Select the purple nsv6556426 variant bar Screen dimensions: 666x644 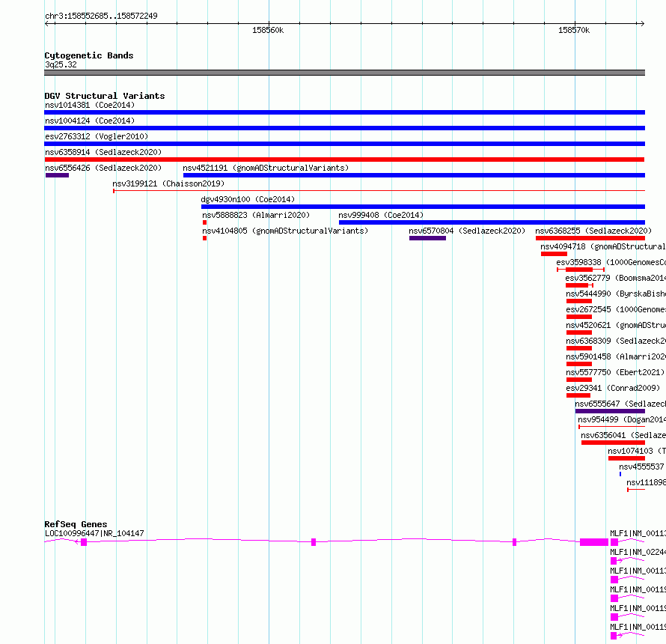point(58,175)
